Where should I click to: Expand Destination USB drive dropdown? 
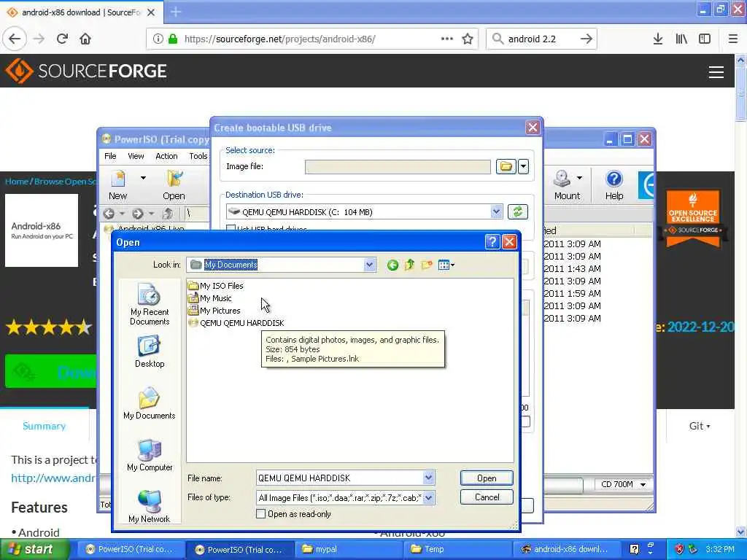click(x=496, y=211)
